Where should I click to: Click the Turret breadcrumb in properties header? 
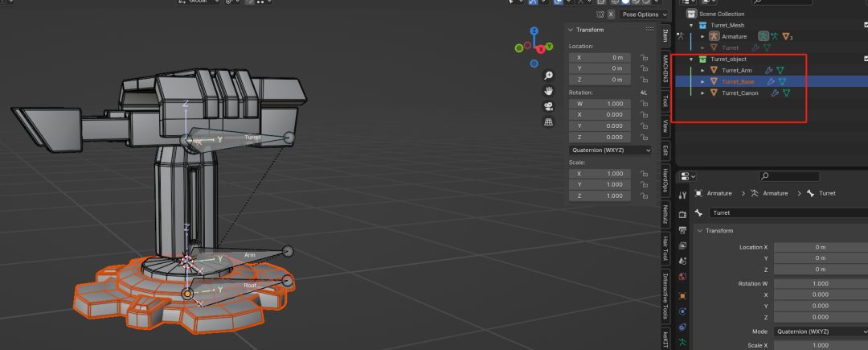[x=827, y=193]
